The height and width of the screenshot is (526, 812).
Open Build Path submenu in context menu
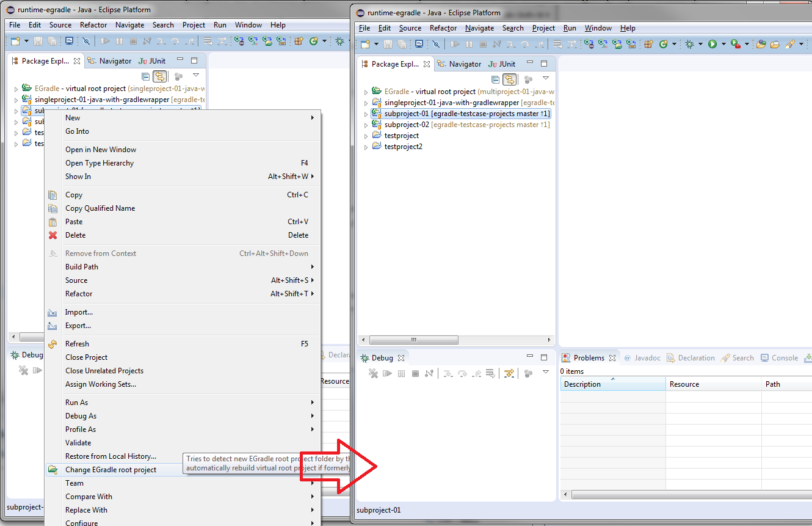click(x=183, y=267)
